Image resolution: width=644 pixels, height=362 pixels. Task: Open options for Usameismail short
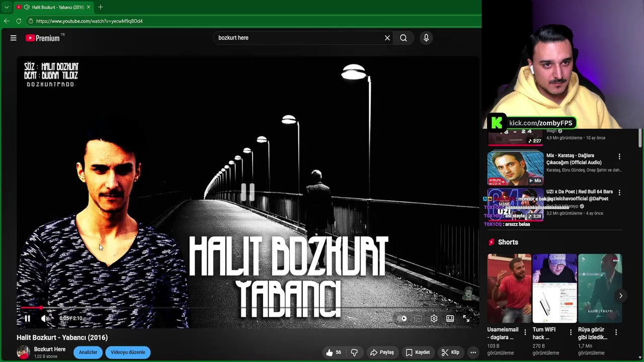point(525,332)
